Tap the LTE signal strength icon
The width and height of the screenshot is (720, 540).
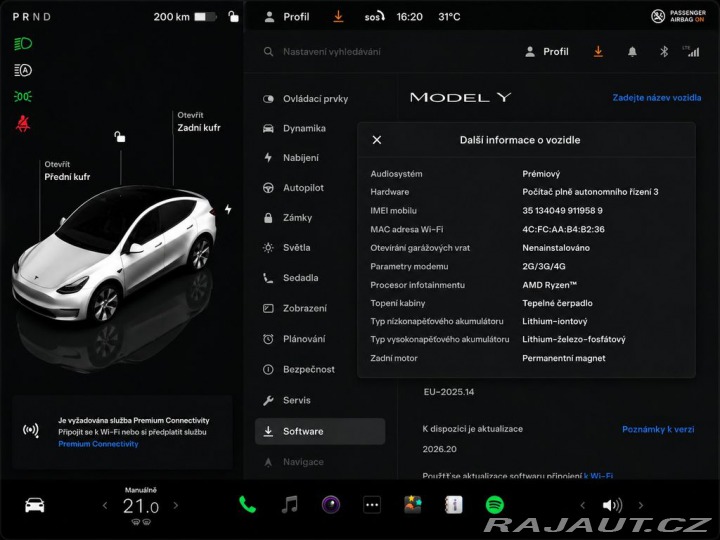click(x=691, y=51)
